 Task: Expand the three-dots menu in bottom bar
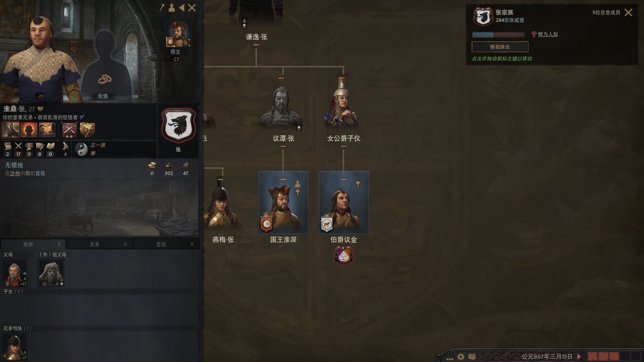coord(450,359)
